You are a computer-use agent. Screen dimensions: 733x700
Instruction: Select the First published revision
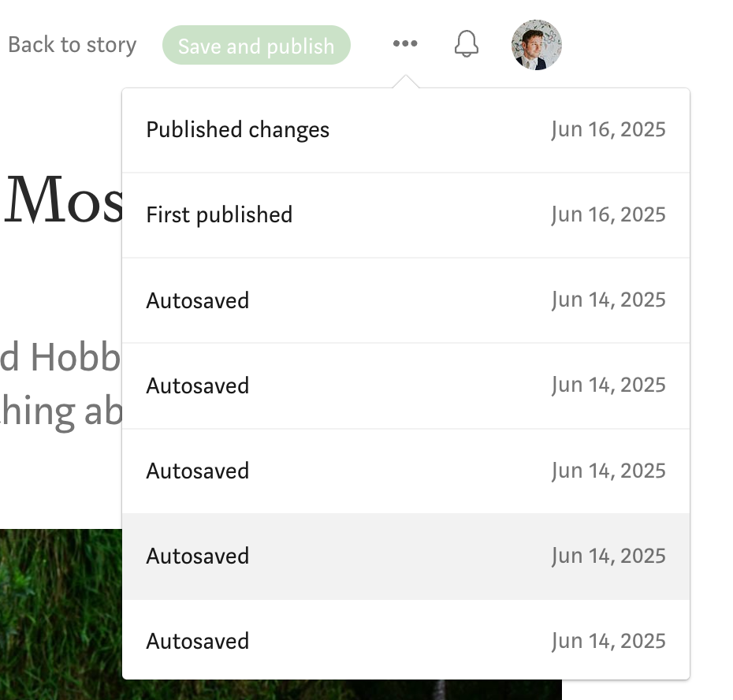click(x=406, y=215)
